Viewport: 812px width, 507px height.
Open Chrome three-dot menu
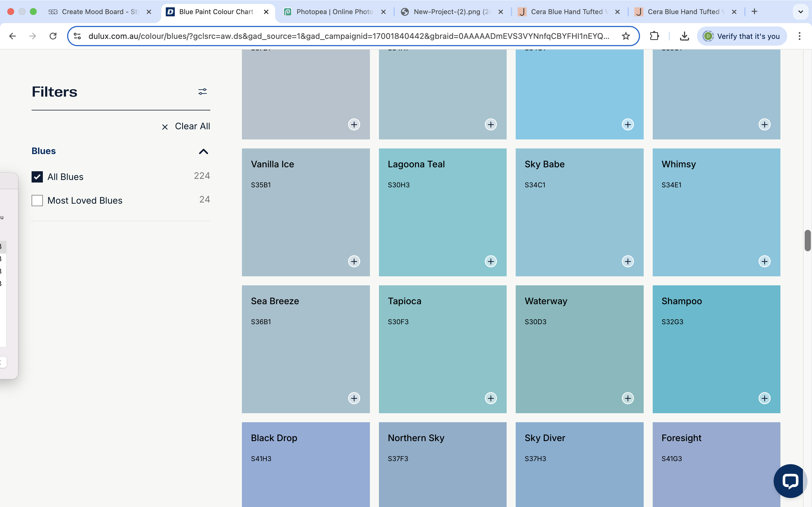coord(800,36)
